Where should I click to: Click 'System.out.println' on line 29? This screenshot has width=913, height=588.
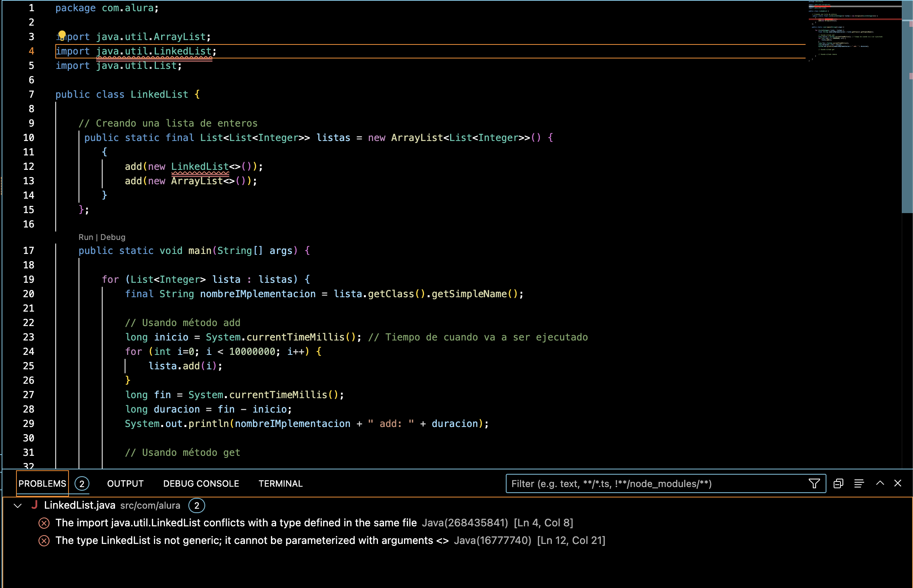point(177,424)
